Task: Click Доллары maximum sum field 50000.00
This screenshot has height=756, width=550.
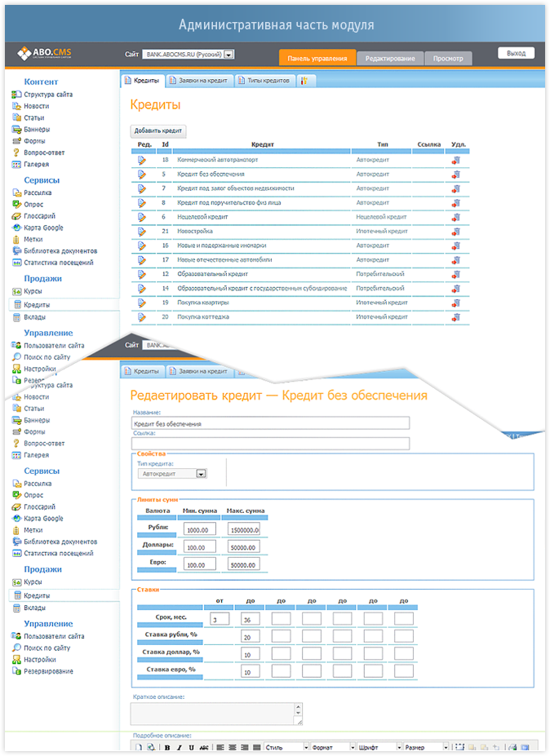Action: (244, 546)
